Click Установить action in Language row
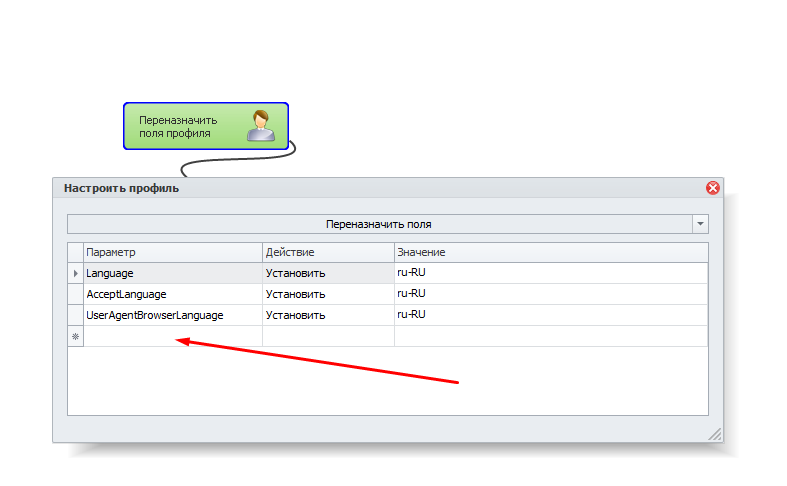Image resolution: width=787 pixels, height=486 pixels. click(x=328, y=273)
